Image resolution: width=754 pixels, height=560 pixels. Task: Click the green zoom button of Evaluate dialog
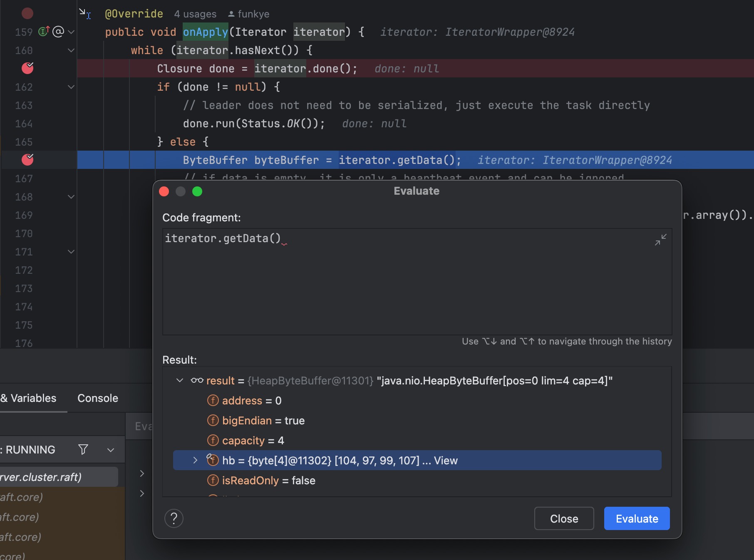coord(197,191)
